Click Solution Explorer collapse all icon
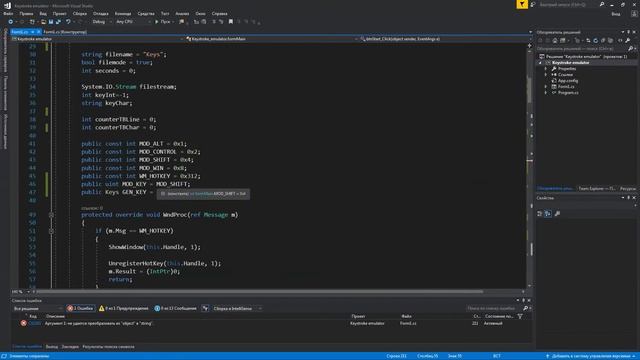The image size is (640, 360). click(x=603, y=40)
